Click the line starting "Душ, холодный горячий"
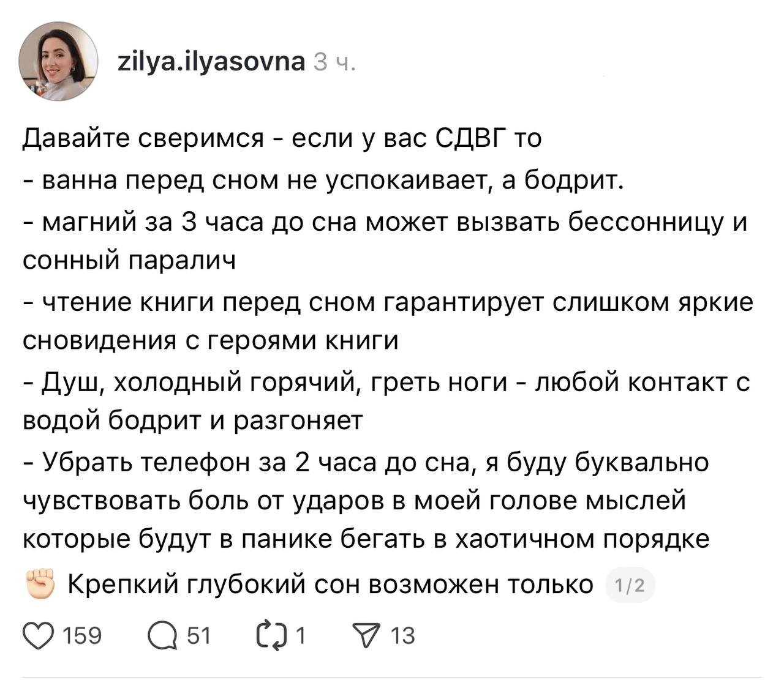This screenshot has height=680, width=784. tap(386, 383)
